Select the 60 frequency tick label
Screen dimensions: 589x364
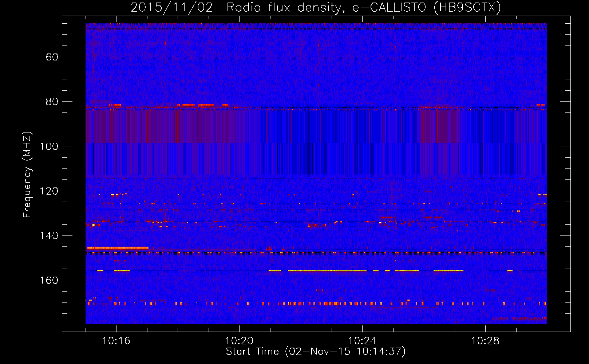(x=52, y=57)
